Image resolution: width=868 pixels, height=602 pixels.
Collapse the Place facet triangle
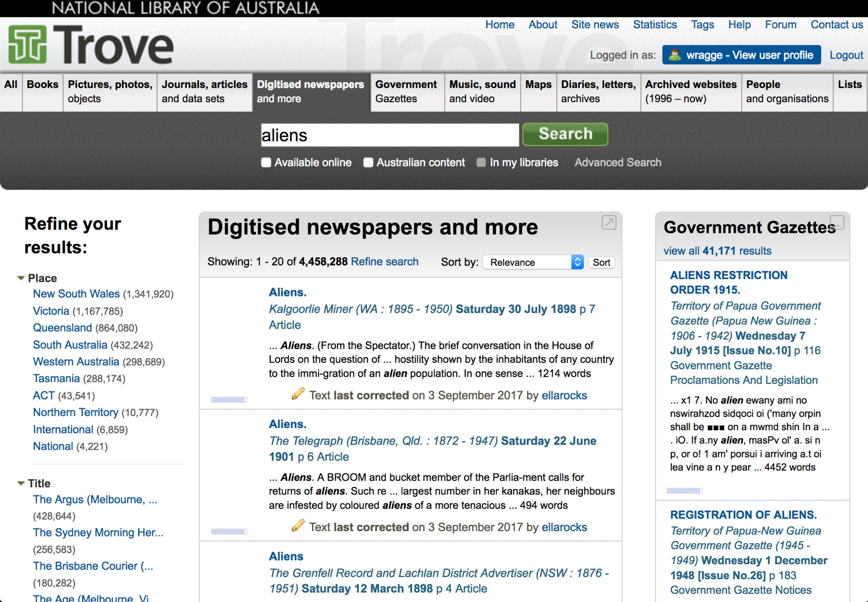pos(21,278)
